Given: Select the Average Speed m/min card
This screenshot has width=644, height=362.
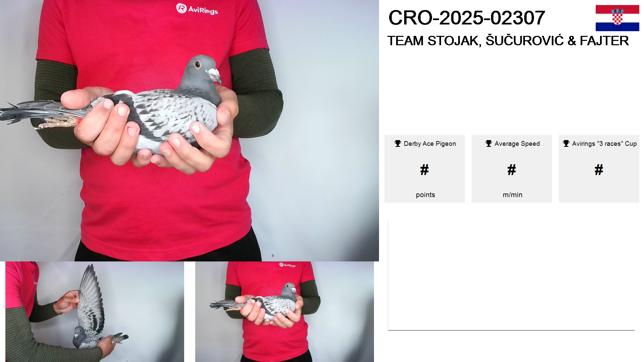Looking at the screenshot, I should pos(512,169).
